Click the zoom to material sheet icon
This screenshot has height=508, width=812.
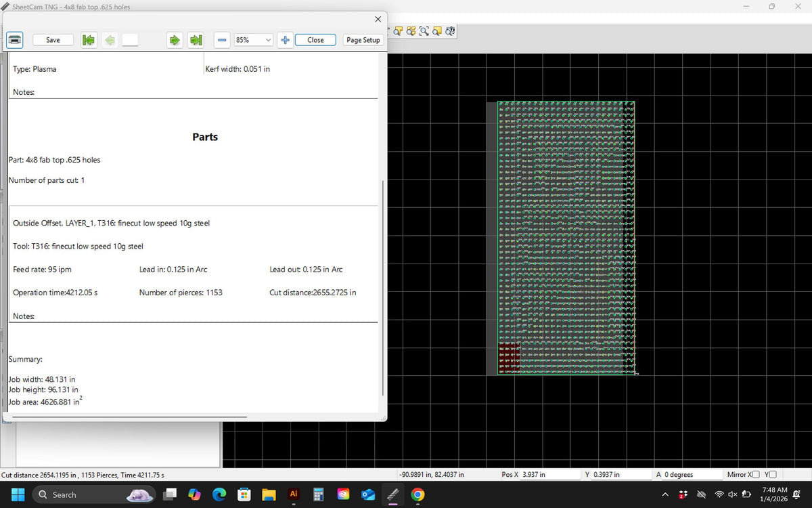pos(437,30)
